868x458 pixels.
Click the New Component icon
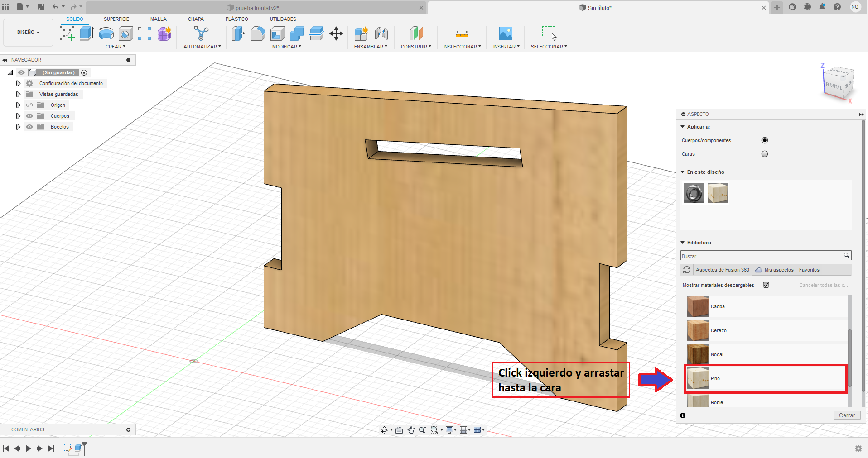pos(362,33)
